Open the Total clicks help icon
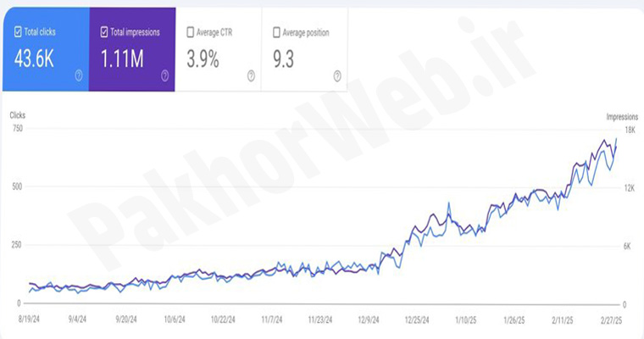 79,75
